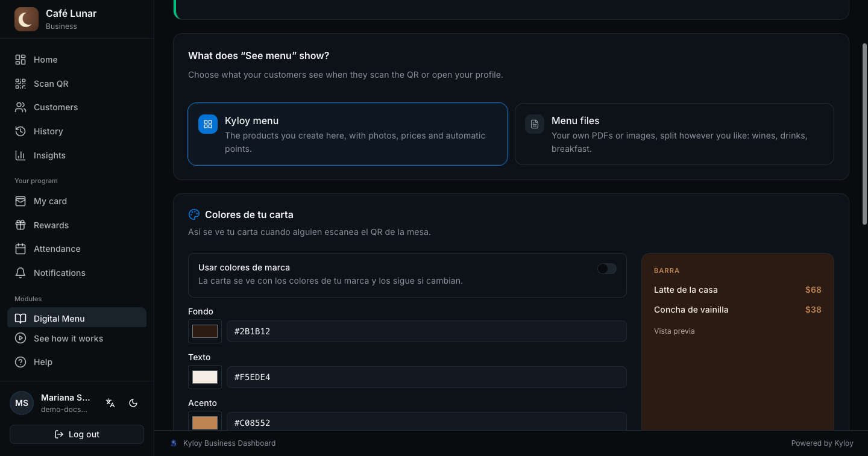
Task: Click the palette icon beside Colores de tu carta
Action: point(194,214)
